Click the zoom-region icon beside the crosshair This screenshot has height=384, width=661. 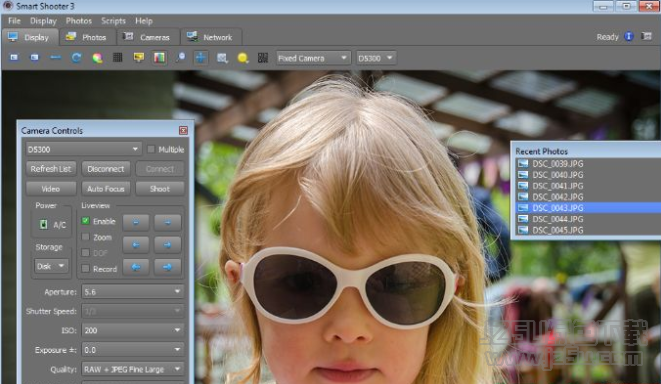pyautogui.click(x=222, y=58)
